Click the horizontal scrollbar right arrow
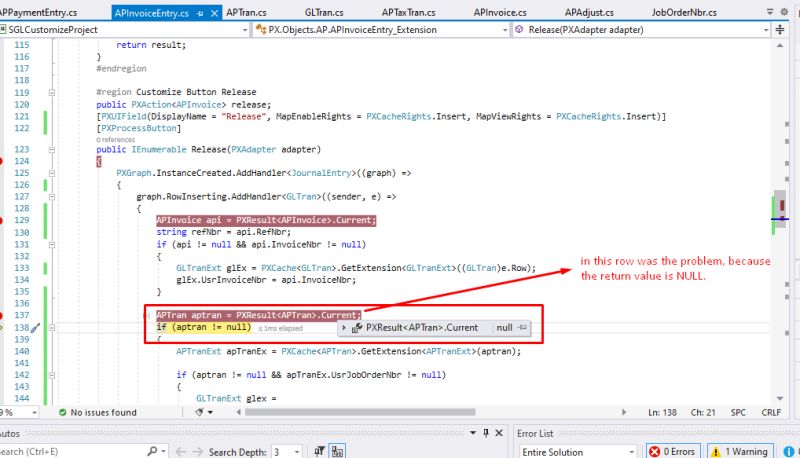800x458 pixels. pyautogui.click(x=623, y=412)
